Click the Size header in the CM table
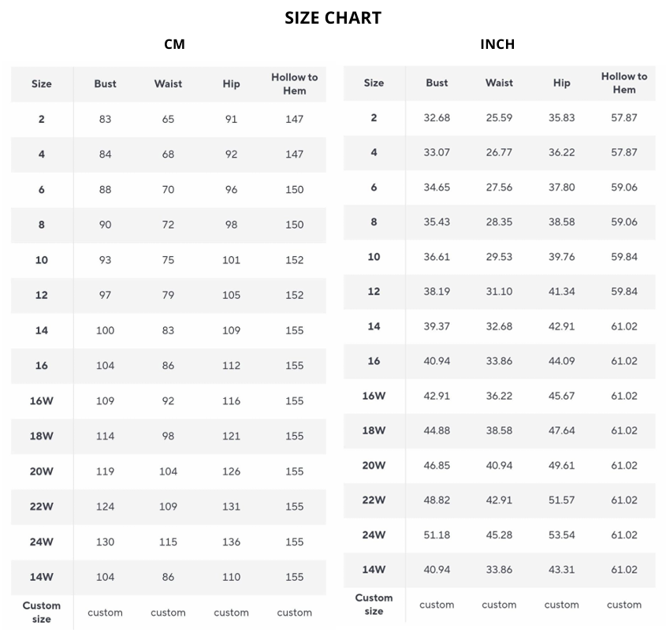The width and height of the screenshot is (666, 644). 42,84
